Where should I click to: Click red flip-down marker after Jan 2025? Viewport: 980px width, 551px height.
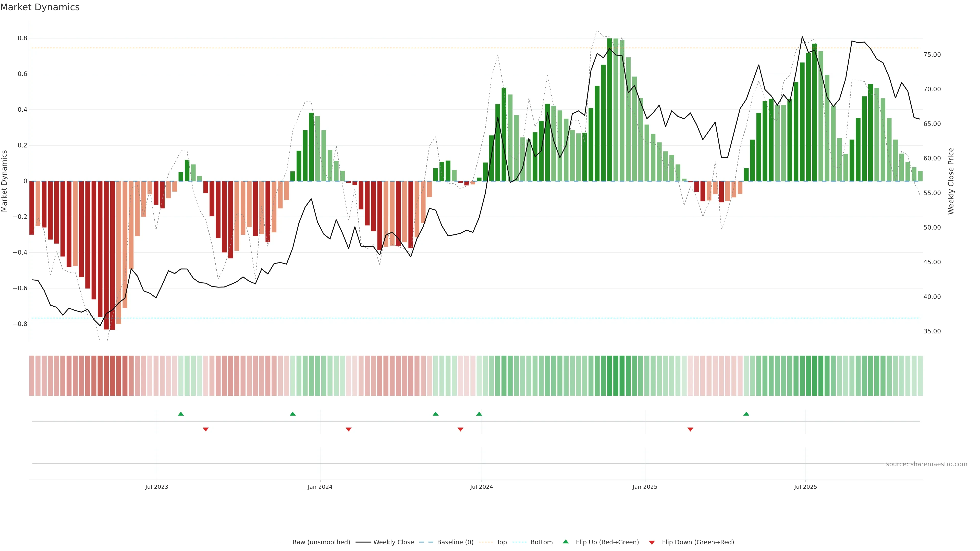[x=690, y=429]
